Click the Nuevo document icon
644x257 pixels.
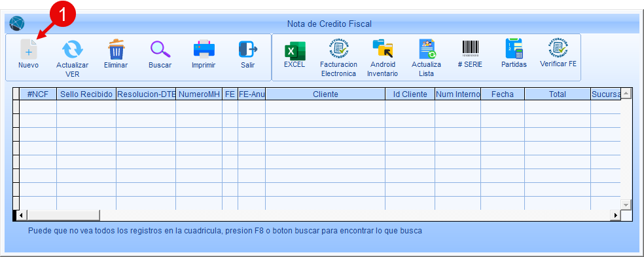28,49
